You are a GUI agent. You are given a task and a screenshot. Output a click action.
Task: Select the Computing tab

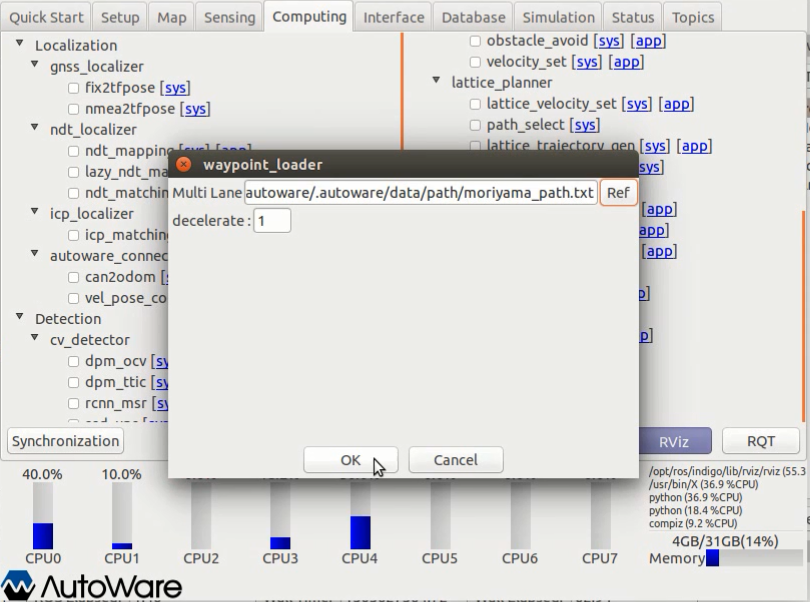click(x=309, y=17)
